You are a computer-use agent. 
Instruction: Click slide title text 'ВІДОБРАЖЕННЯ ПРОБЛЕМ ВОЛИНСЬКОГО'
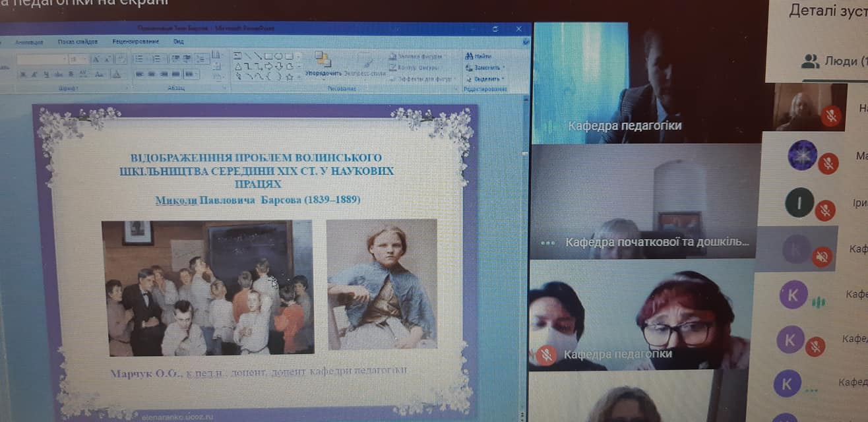tap(256, 158)
